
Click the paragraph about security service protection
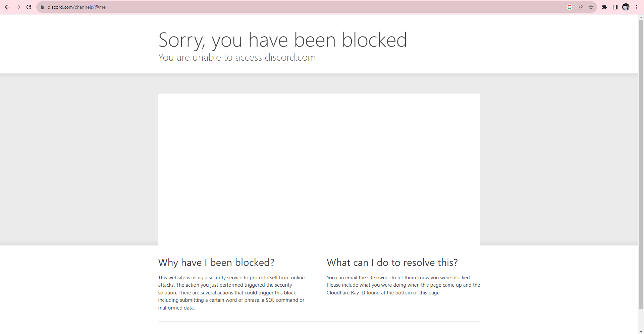click(x=231, y=293)
